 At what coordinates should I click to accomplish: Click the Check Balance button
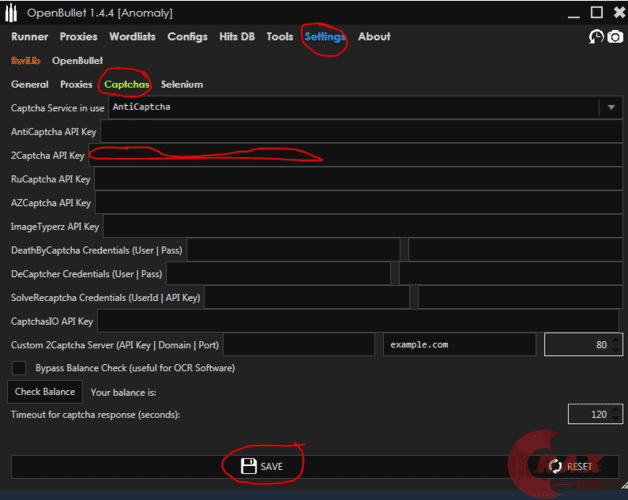coord(45,392)
